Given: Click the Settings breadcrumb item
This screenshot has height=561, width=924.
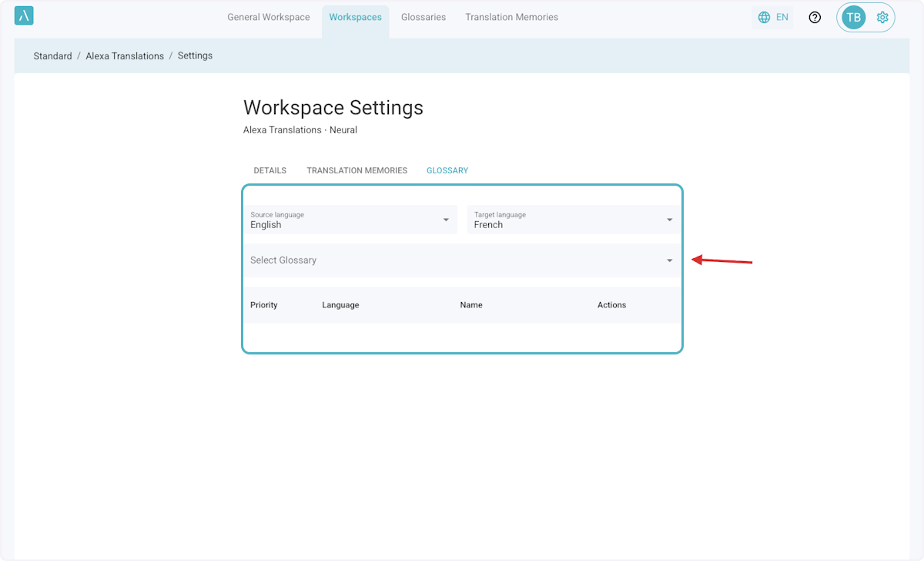Looking at the screenshot, I should 195,55.
